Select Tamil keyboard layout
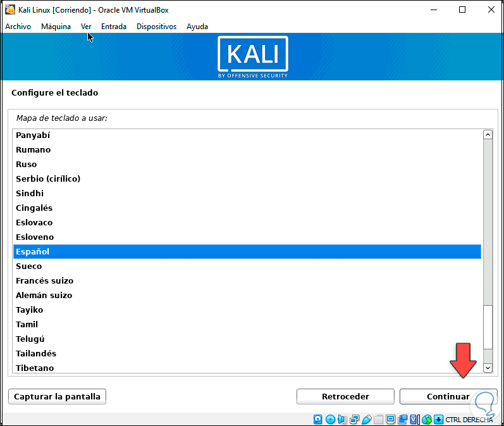504x426 pixels. click(247, 324)
